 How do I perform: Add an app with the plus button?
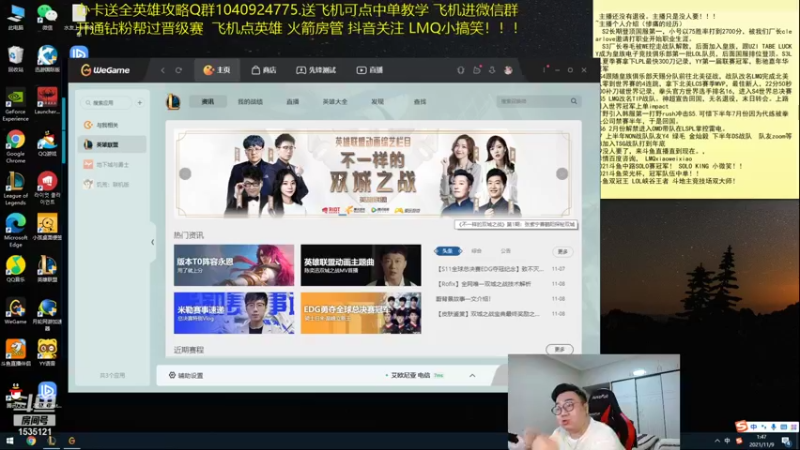[140, 103]
